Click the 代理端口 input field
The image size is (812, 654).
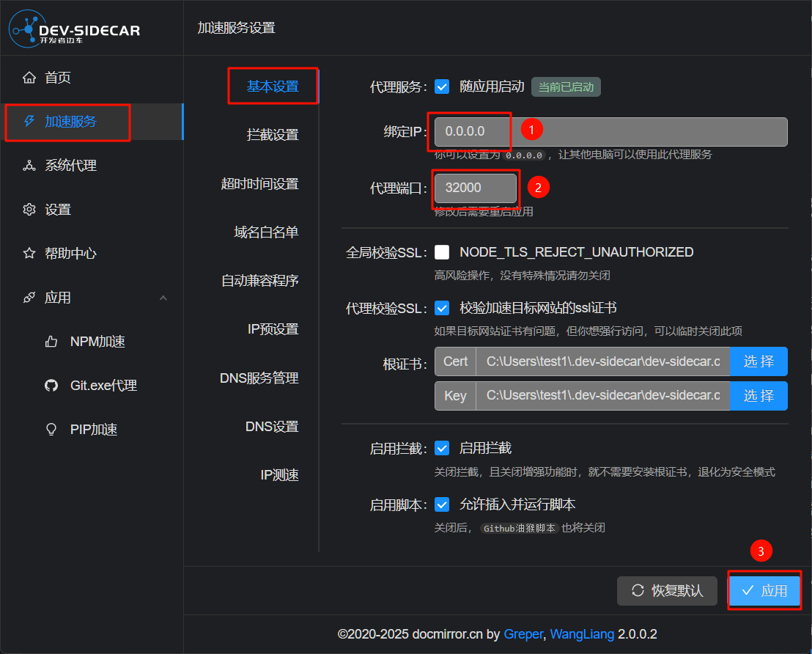[475, 188]
